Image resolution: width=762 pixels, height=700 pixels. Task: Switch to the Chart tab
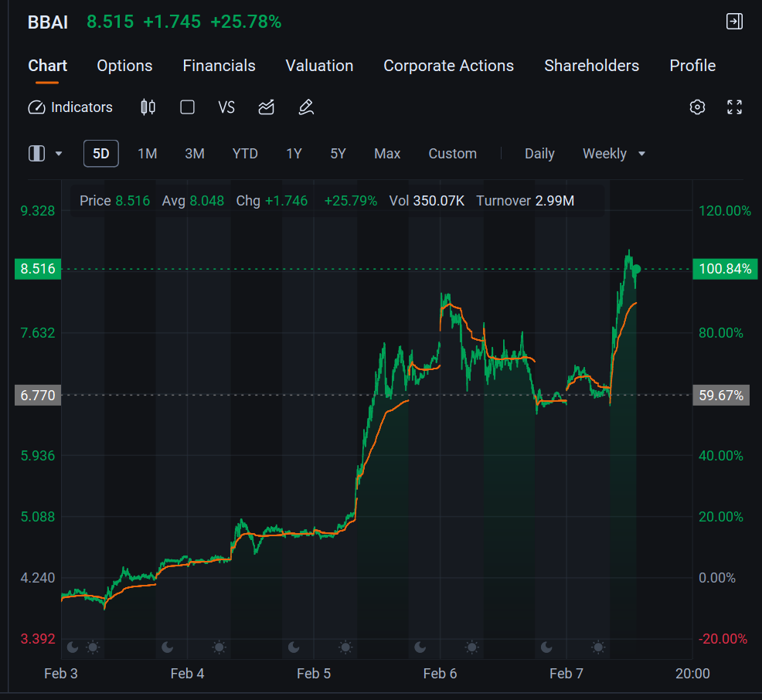47,66
